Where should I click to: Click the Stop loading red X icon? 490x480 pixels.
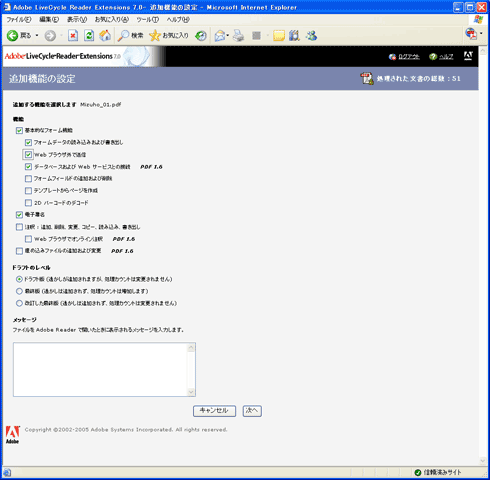tap(73, 35)
